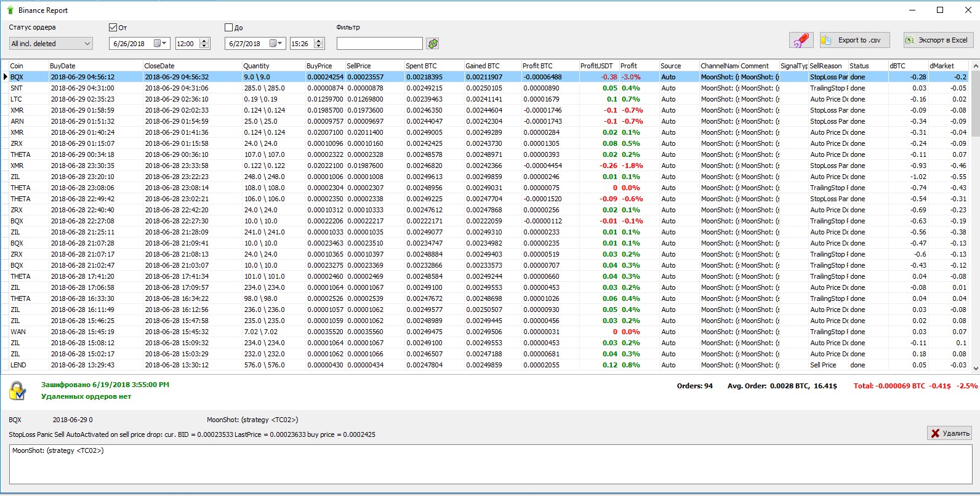Click the row indicator arrow beside BQX

click(6, 77)
